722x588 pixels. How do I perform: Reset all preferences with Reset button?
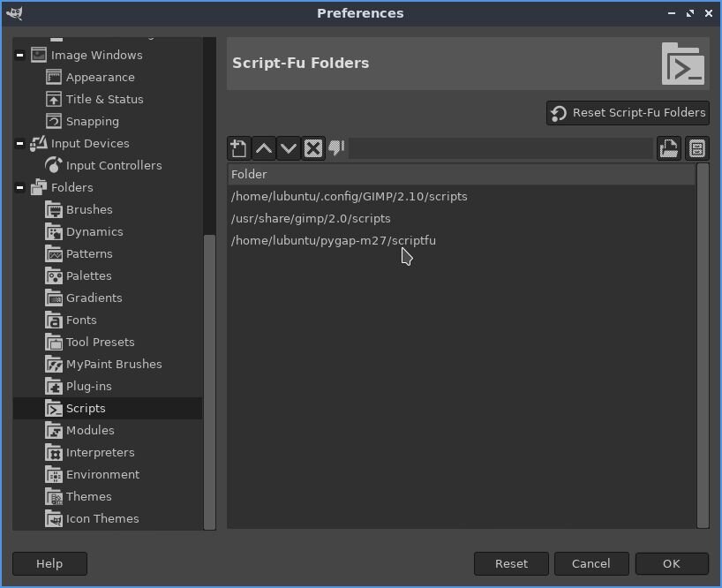(511, 563)
